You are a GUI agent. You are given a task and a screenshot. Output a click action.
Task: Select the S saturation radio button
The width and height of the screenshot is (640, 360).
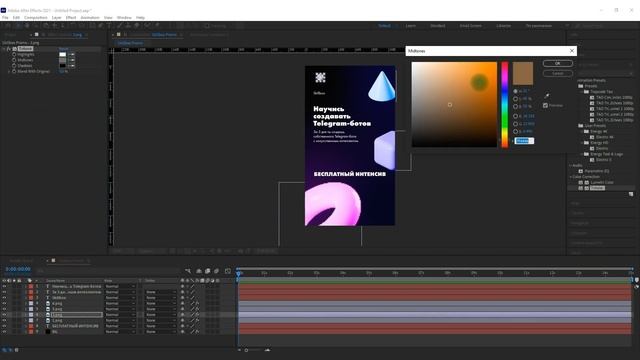[515, 99]
